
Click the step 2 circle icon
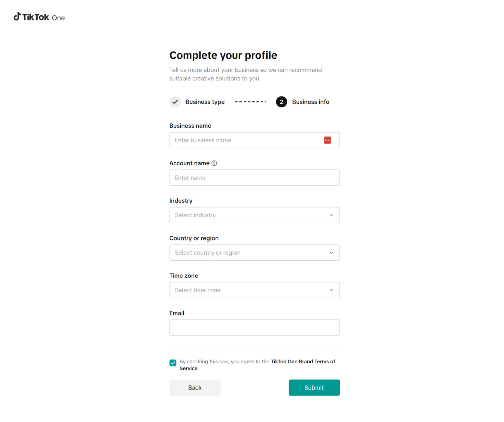(x=281, y=102)
